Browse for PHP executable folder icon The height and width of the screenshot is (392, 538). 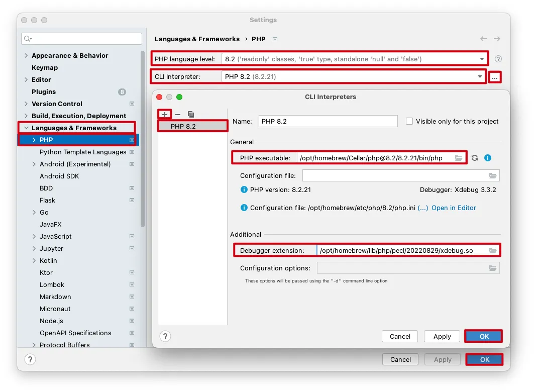pyautogui.click(x=459, y=158)
